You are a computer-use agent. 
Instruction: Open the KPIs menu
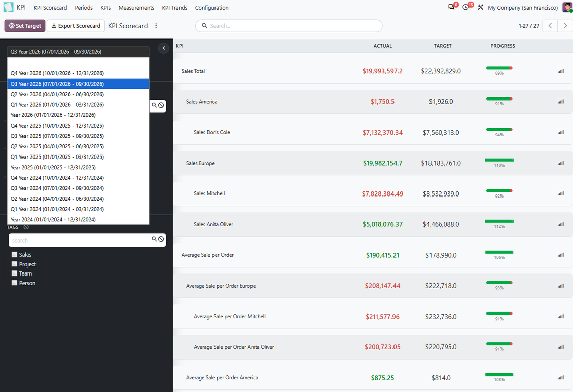tap(105, 8)
